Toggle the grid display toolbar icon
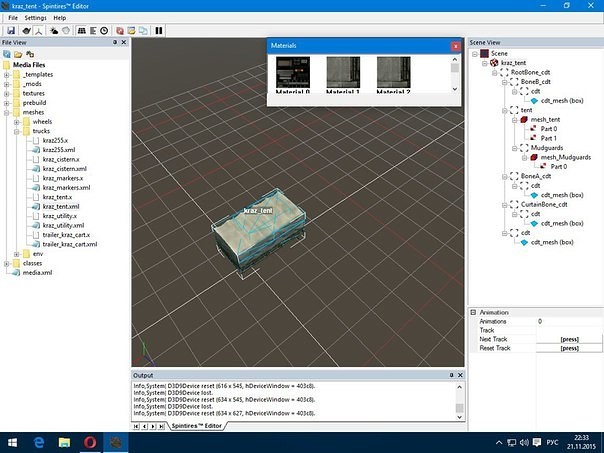 pyautogui.click(x=82, y=31)
